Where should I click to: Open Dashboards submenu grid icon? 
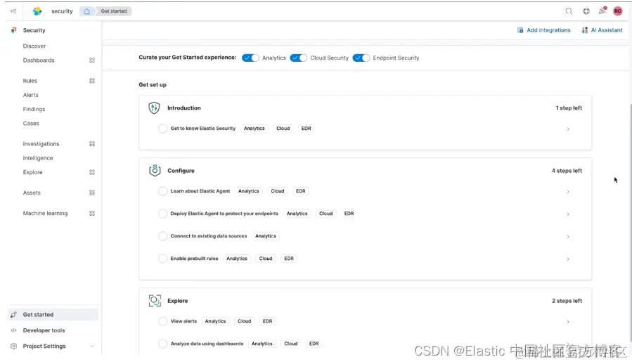pos(92,60)
